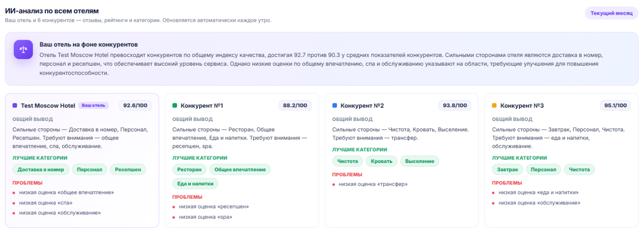Click problem низкая оценка «спа»
Viewport: 644px width, 232px height.
[46, 203]
